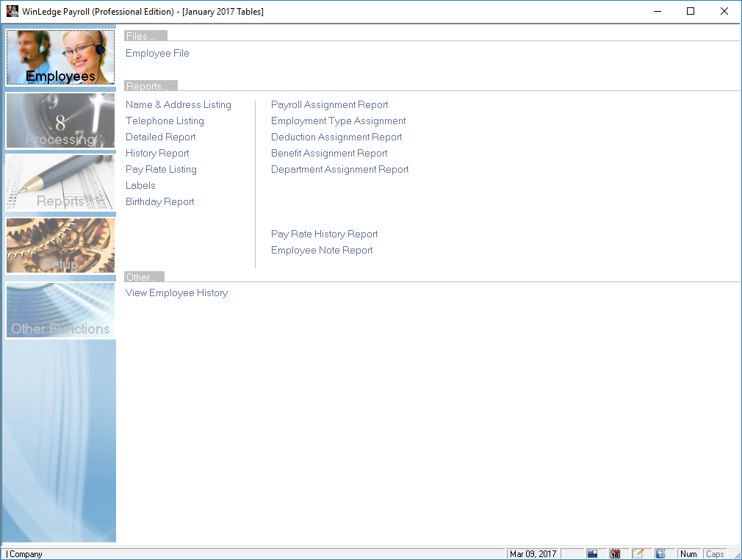Launch the Payroll Assignment Report
This screenshot has height=560, width=742.
pos(329,105)
